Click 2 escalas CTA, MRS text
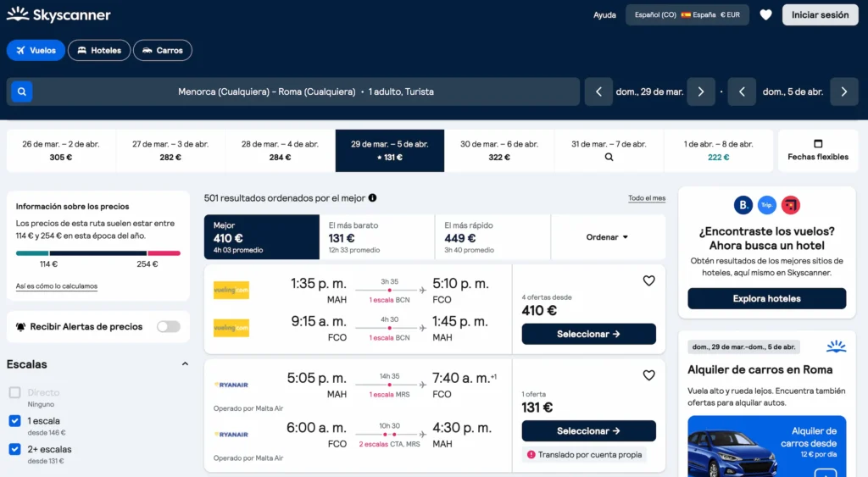 tap(389, 444)
